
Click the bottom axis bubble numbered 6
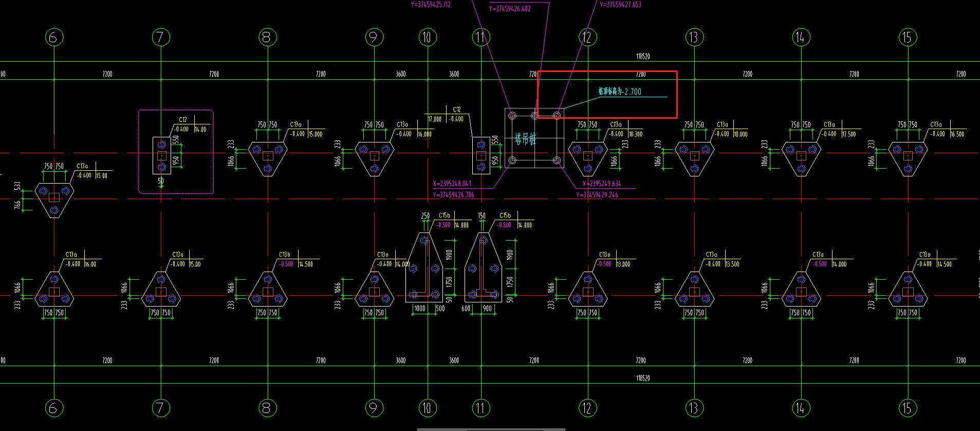pyautogui.click(x=54, y=408)
